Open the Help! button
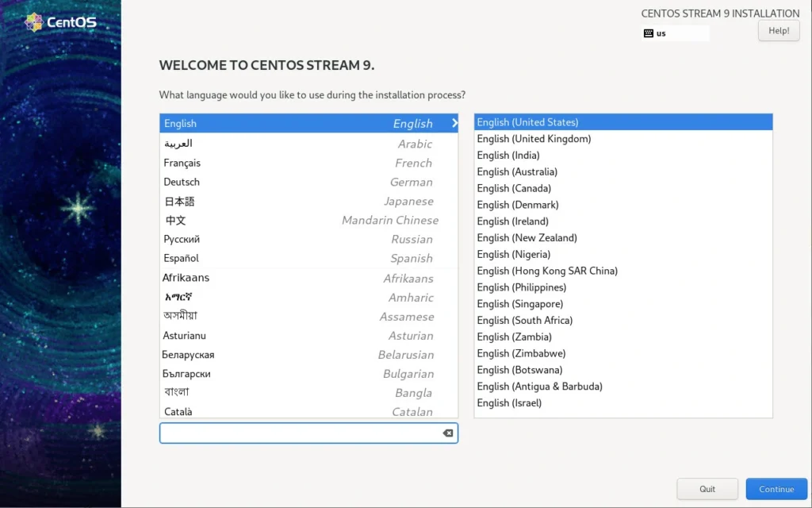812x508 pixels. coord(778,31)
